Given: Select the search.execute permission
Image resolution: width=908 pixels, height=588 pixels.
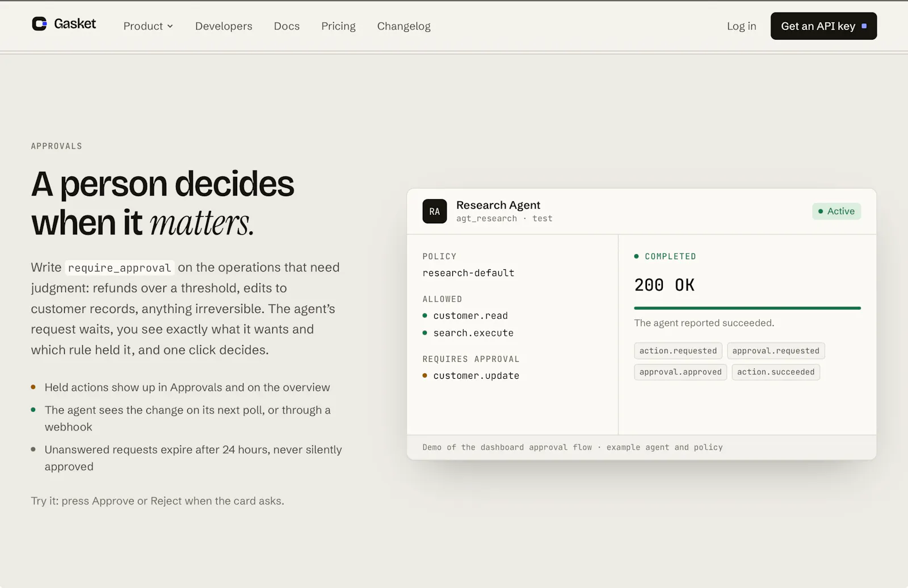Looking at the screenshot, I should click(473, 333).
